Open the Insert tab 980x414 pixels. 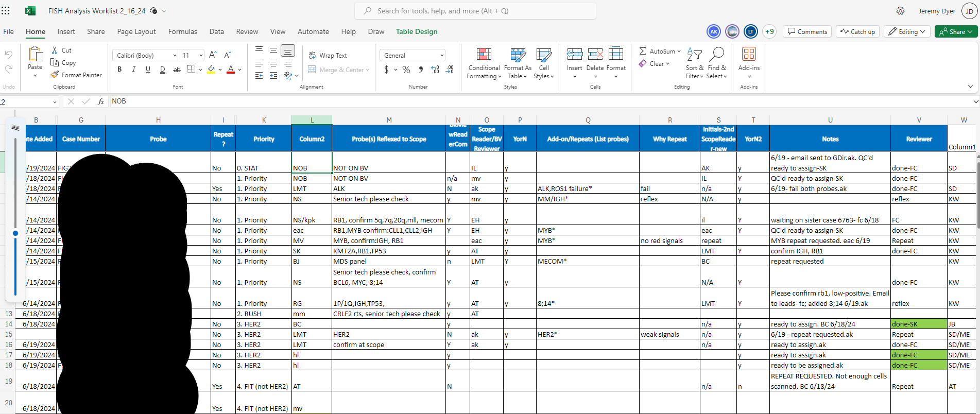click(66, 31)
